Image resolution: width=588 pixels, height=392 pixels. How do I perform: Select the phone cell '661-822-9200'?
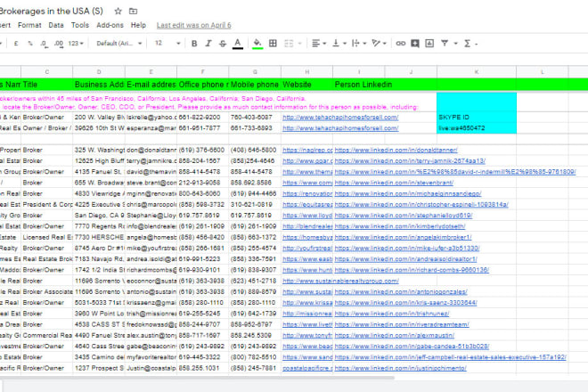pos(203,118)
